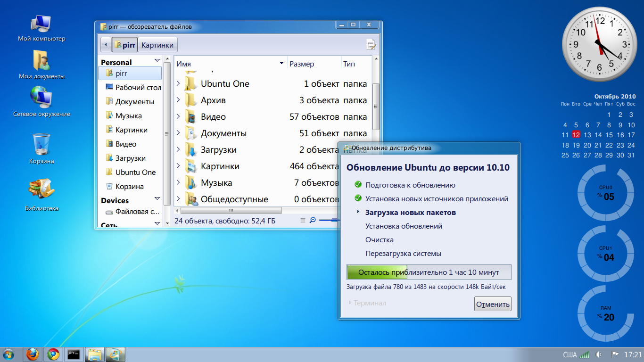Switch to update manager taskbar button
This screenshot has width=644, height=362.
[115, 354]
